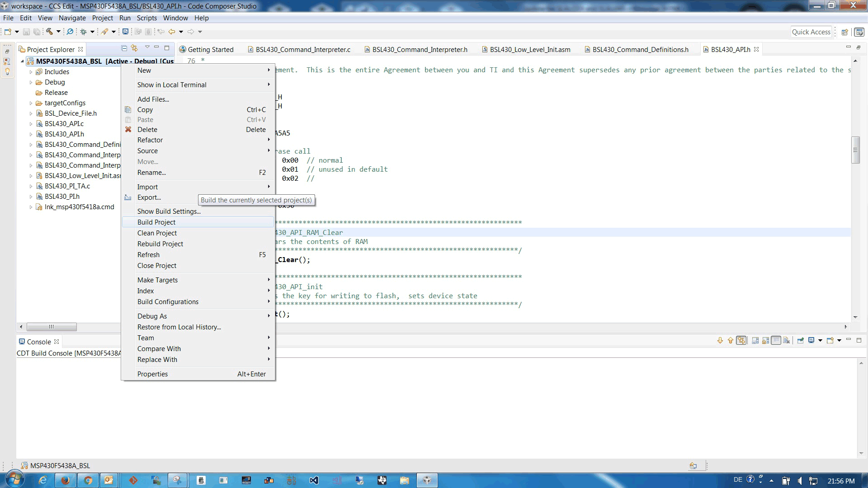Open Back history dropdown arrow
This screenshot has height=488, width=868.
pos(181,32)
